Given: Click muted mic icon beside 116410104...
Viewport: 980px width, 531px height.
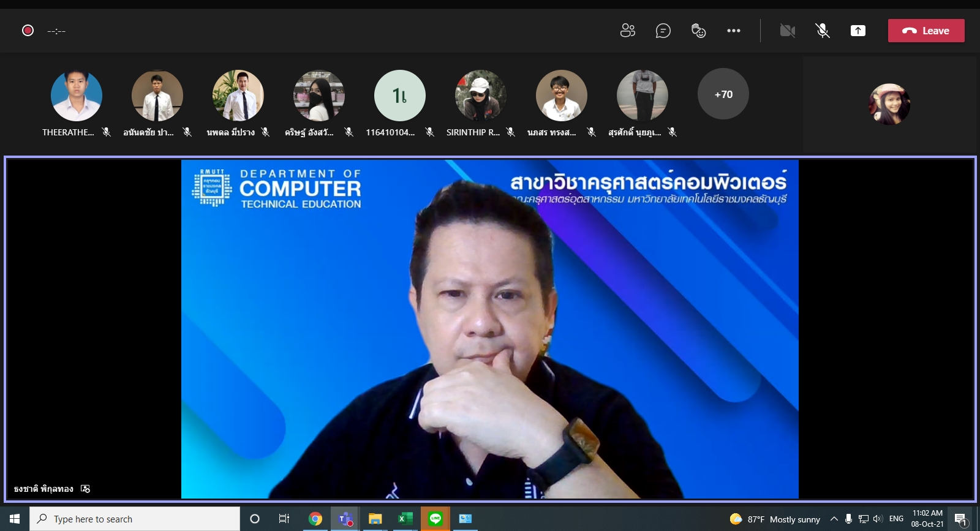Looking at the screenshot, I should [x=429, y=132].
